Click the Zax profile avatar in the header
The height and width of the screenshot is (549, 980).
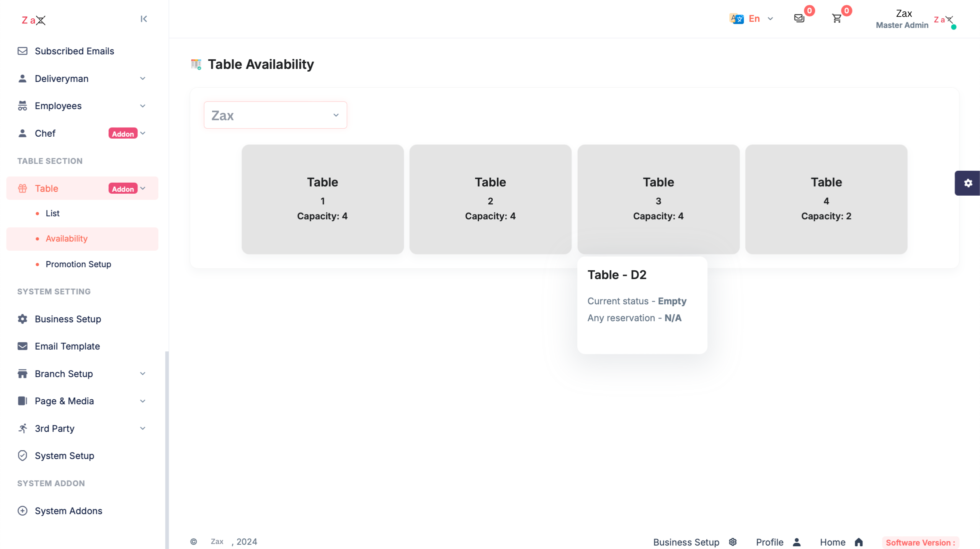tap(945, 20)
